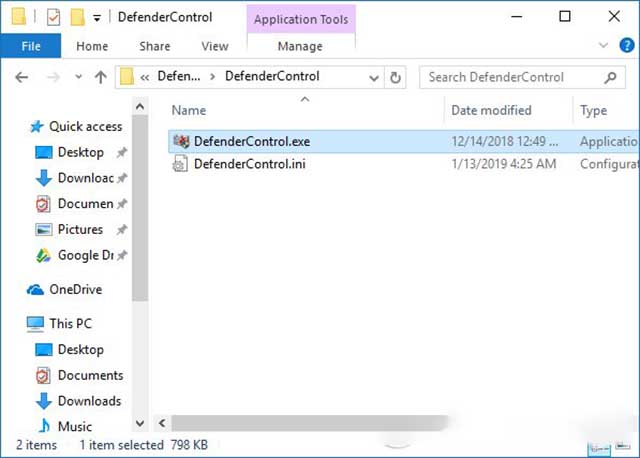
Task: Click navigation pane scroll down arrow
Action: (x=140, y=423)
